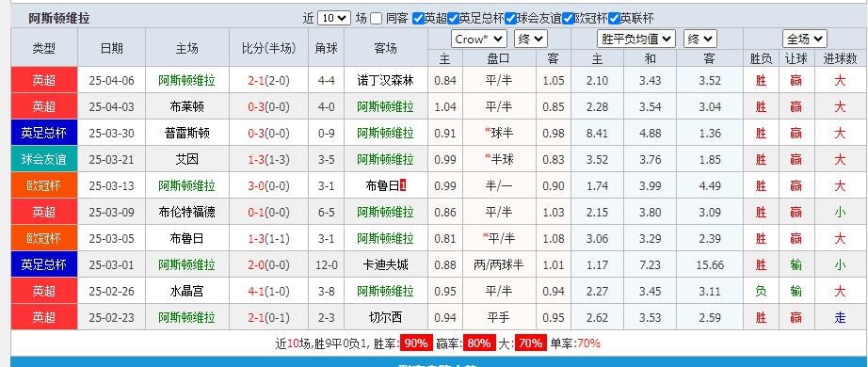Click the 80% 赢率 badge
Screen dimensions: 868x367
click(x=479, y=343)
